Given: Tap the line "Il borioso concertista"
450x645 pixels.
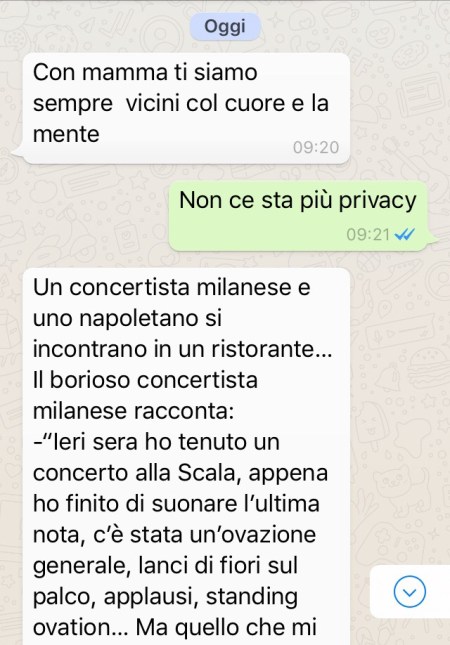Looking at the screenshot, I should (x=145, y=380).
